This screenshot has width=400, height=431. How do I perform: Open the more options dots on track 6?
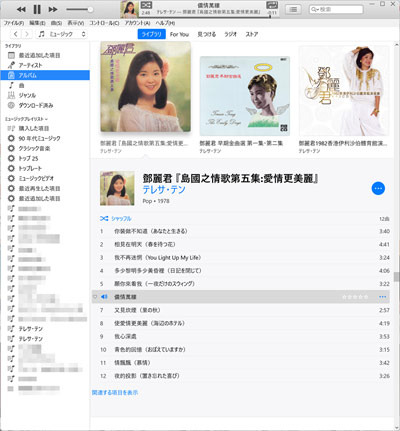click(x=382, y=297)
